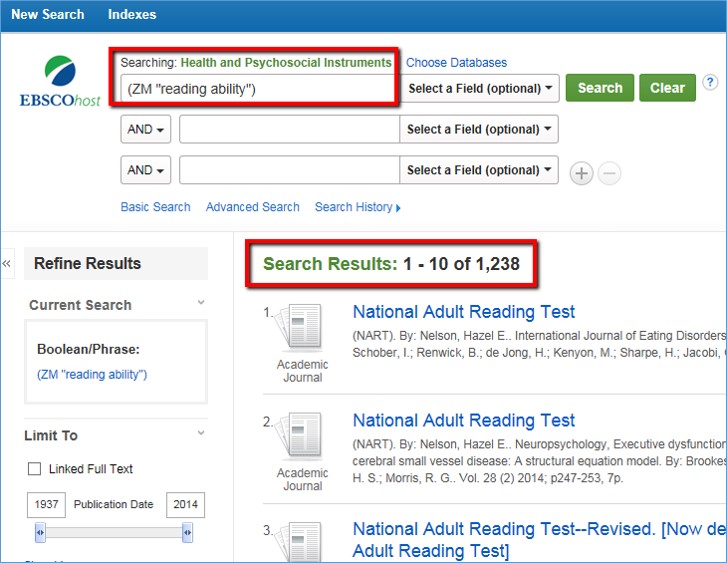The height and width of the screenshot is (563, 727).
Task: Open Academic Journal icon for result 1
Action: [x=298, y=326]
